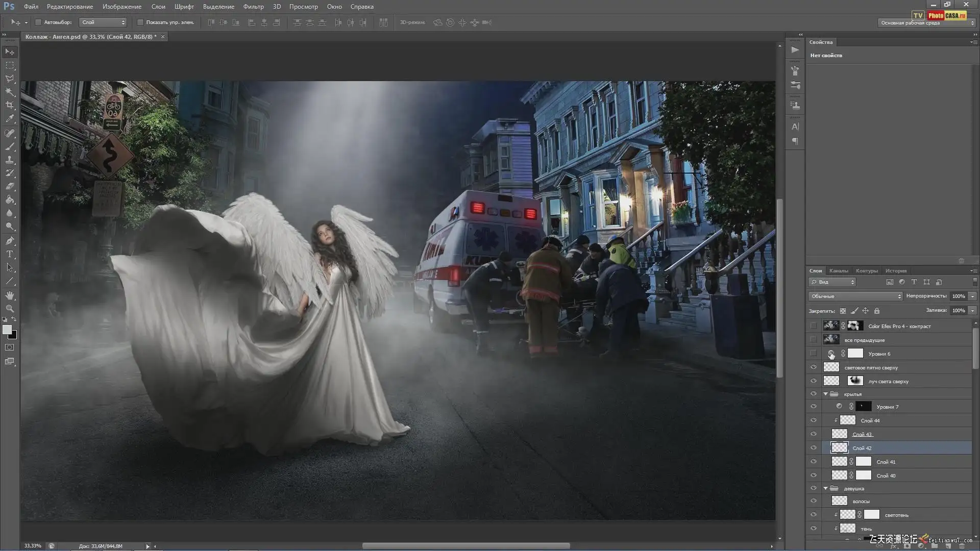Viewport: 980px width, 551px height.
Task: Select the Rectangular Marquee tool
Action: (x=10, y=65)
